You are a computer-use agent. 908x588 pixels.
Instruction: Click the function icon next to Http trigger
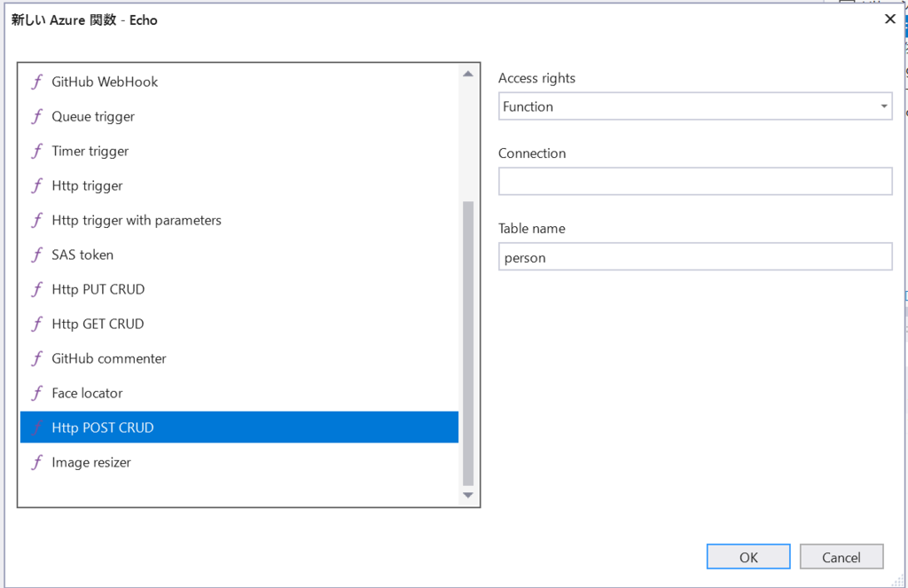[37, 186]
